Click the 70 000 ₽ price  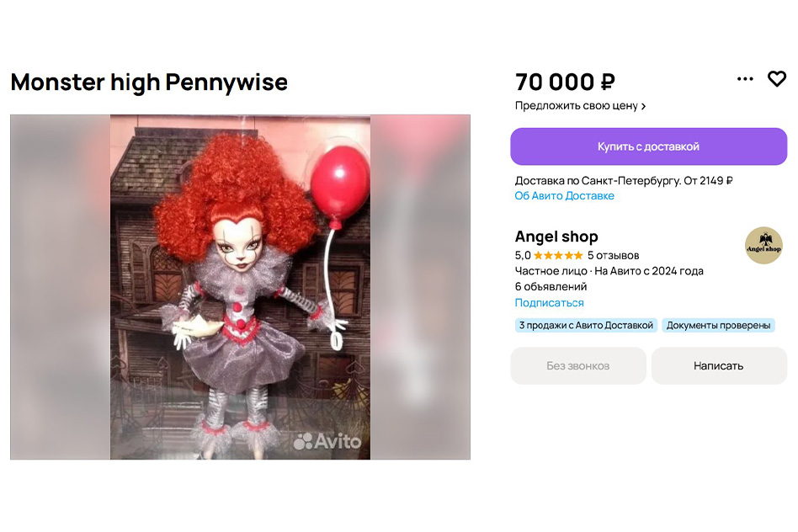coord(565,82)
